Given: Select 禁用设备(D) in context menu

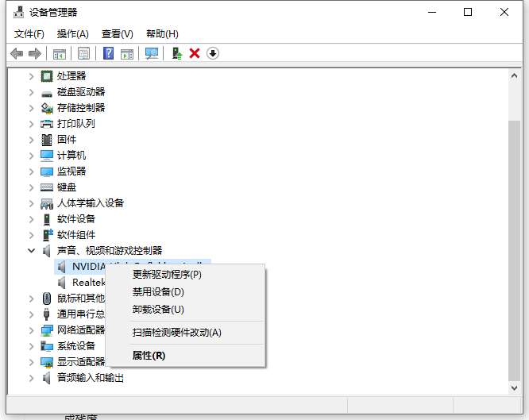Looking at the screenshot, I should coord(158,292).
